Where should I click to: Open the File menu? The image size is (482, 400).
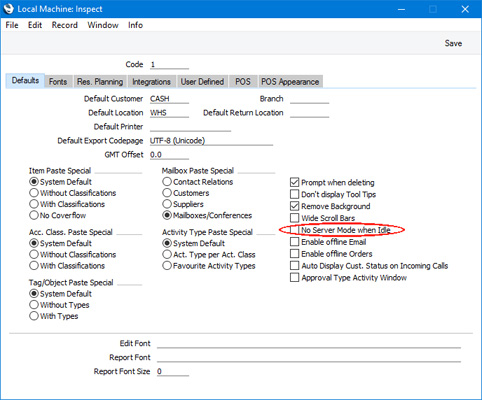coord(12,25)
